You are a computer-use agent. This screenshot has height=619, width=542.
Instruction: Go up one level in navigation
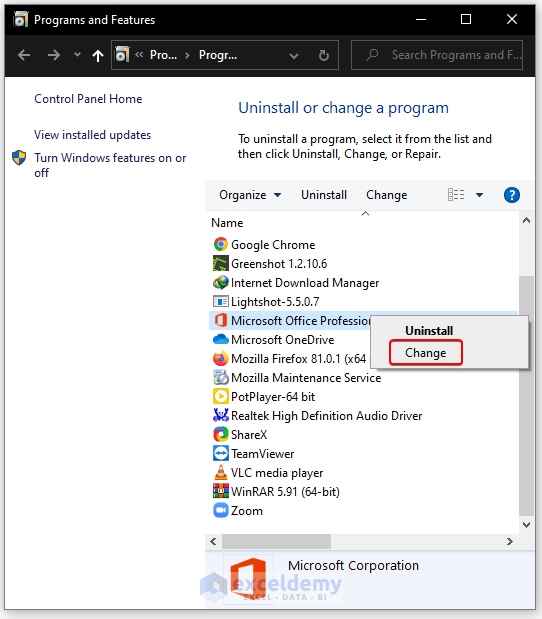pyautogui.click(x=98, y=55)
